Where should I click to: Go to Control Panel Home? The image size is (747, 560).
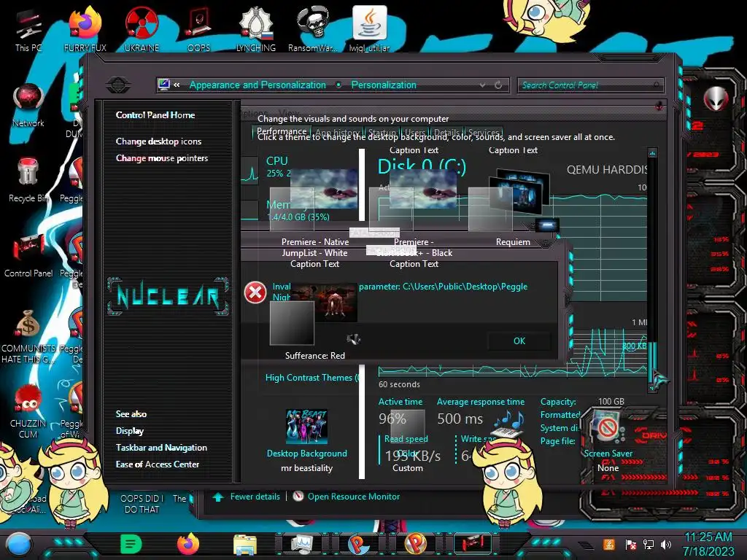coord(155,114)
